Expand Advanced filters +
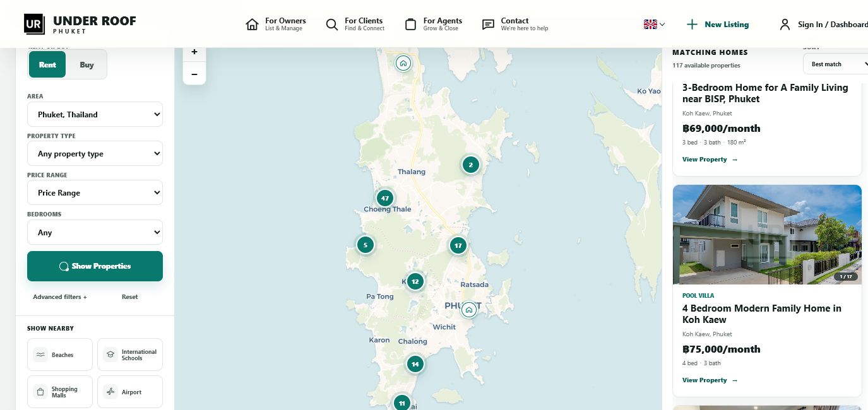The image size is (868, 410). [x=60, y=296]
